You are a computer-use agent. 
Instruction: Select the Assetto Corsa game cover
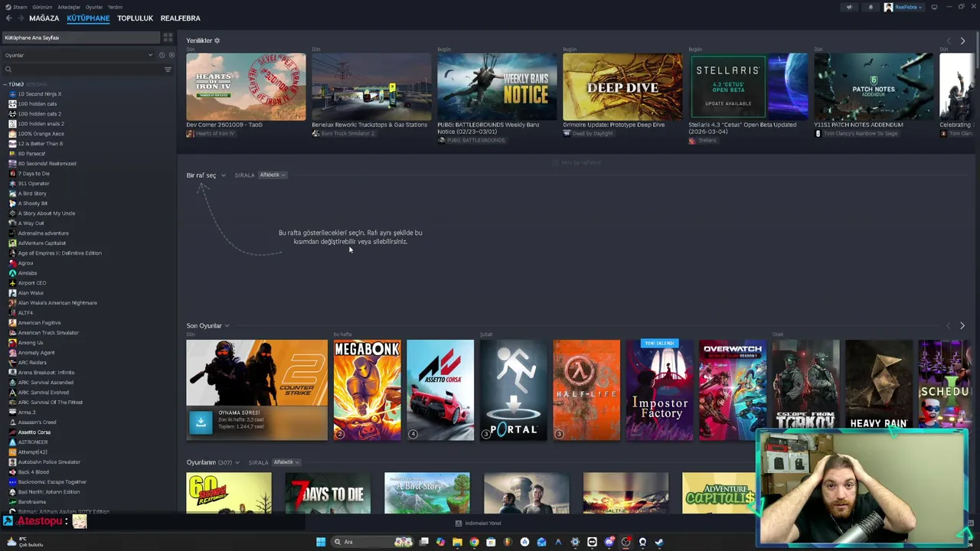pos(440,390)
